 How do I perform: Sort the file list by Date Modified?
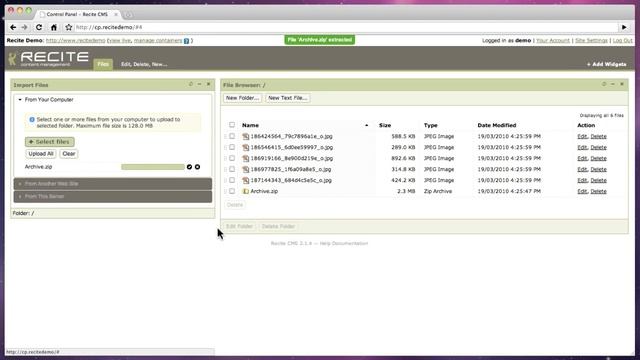pyautogui.click(x=497, y=125)
